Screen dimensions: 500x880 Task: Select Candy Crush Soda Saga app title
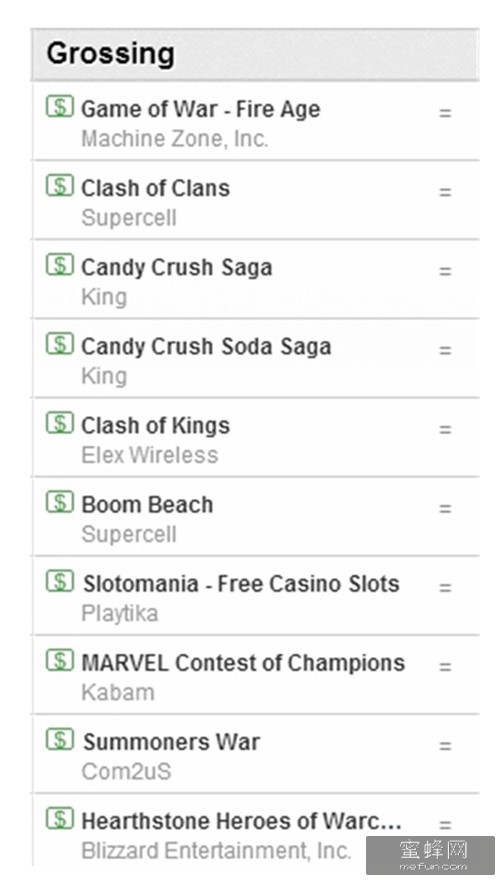(x=206, y=347)
